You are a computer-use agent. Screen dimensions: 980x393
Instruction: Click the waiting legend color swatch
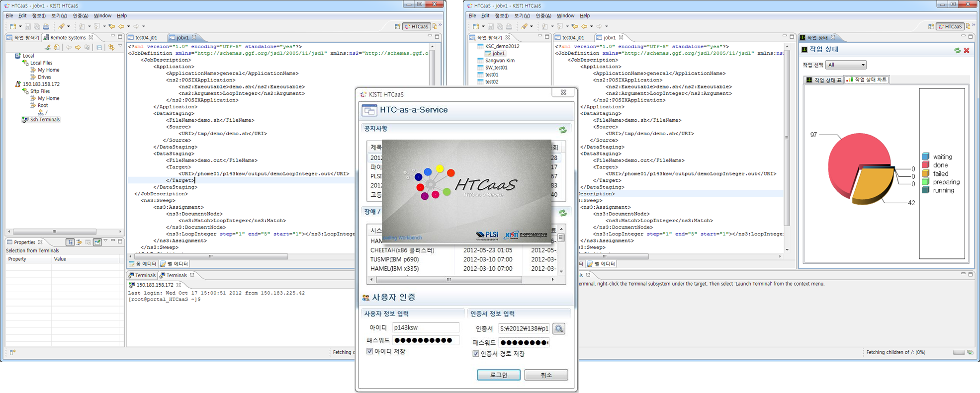pos(925,157)
